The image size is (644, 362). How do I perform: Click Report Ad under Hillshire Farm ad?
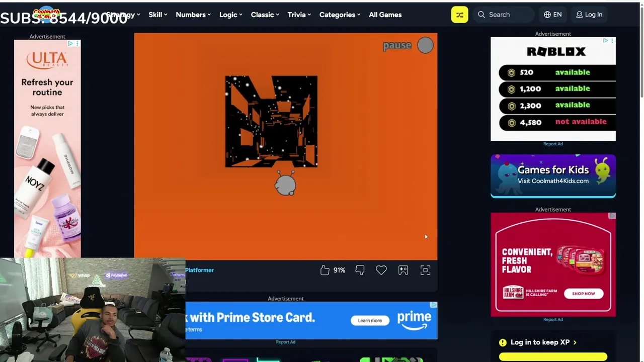pos(553,319)
